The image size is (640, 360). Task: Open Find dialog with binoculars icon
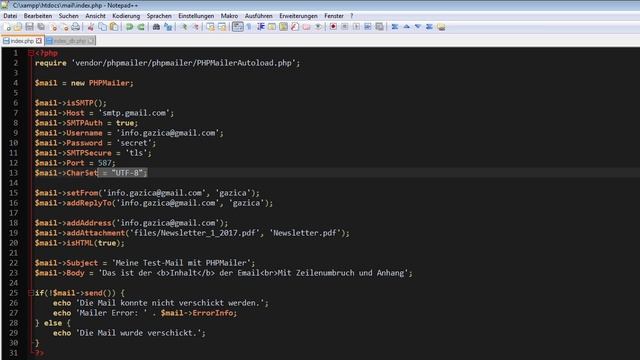156,27
